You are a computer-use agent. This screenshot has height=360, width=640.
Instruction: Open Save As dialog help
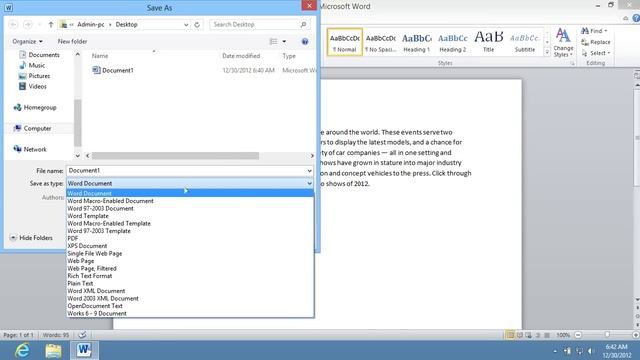[305, 41]
